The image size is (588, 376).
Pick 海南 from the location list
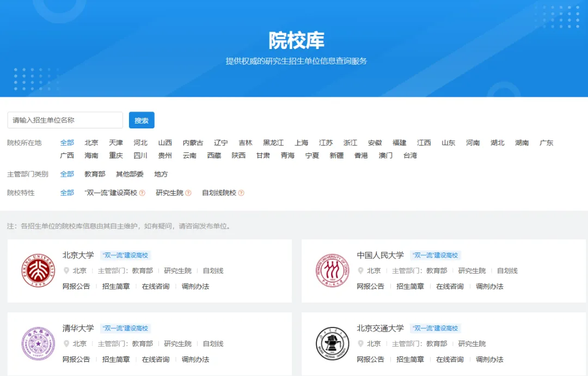point(91,156)
